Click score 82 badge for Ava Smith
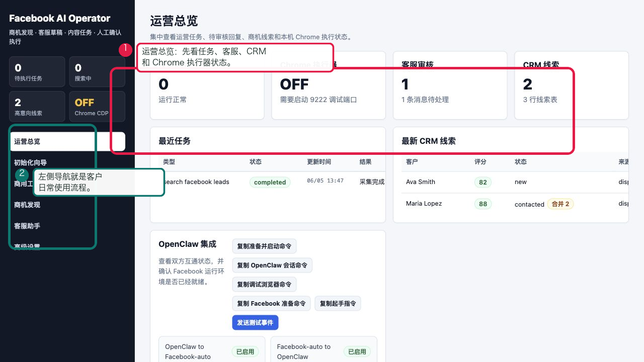Screen dimensions: 644x362 coord(483,182)
